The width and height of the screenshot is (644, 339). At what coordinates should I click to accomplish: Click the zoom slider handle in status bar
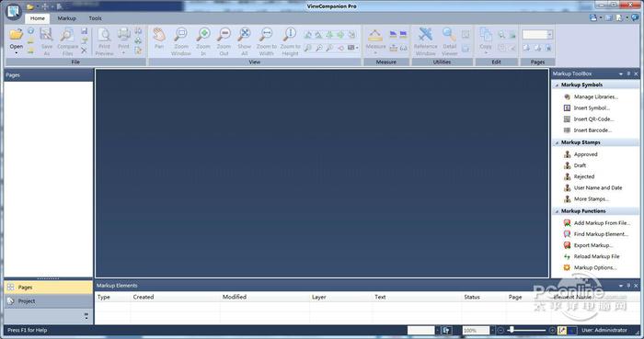point(512,330)
